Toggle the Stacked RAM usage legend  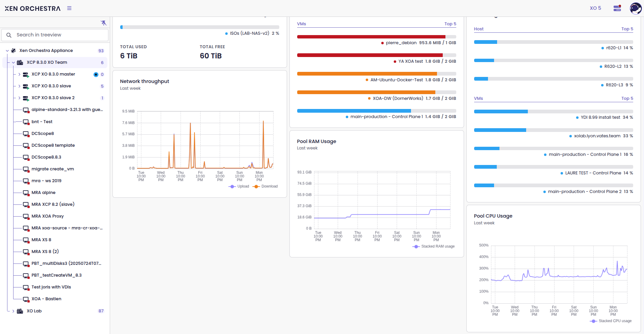pyautogui.click(x=434, y=246)
